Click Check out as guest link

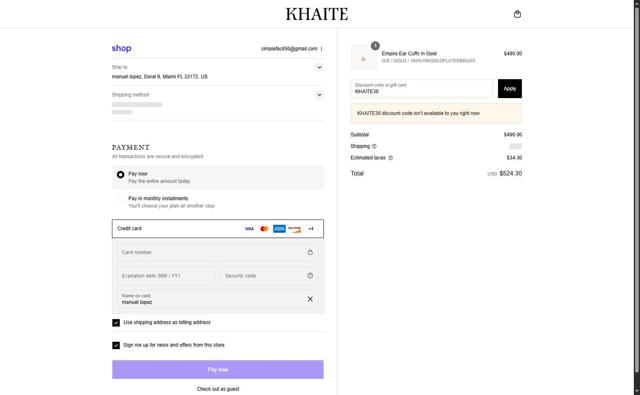(x=218, y=389)
